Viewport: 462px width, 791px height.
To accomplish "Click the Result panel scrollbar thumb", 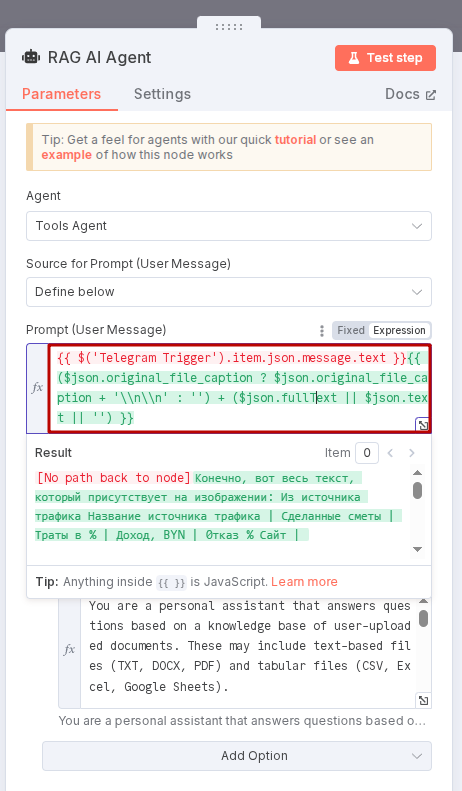I will [417, 490].
